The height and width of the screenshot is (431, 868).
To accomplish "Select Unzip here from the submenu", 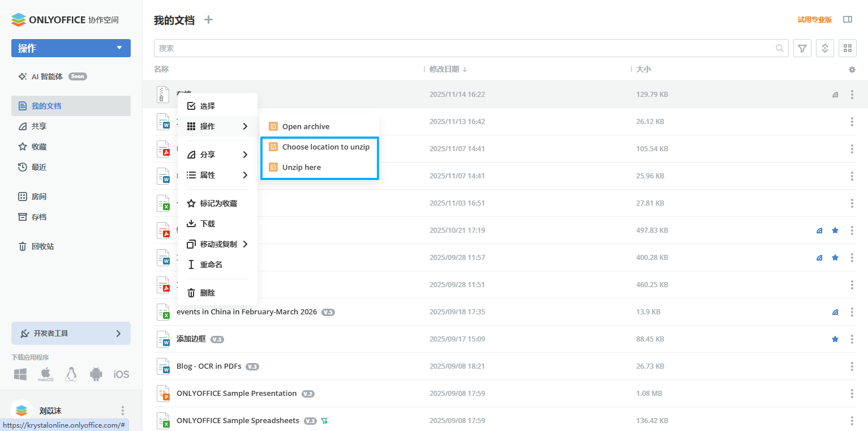I will pos(302,167).
